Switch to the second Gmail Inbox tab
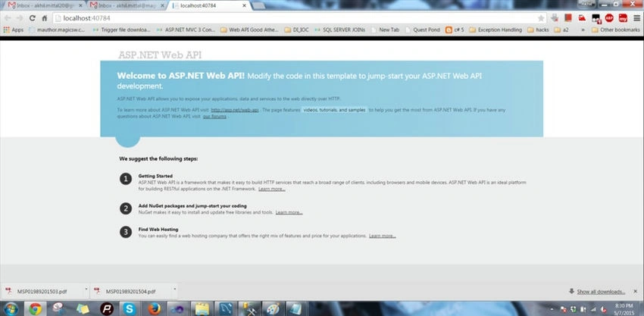 pos(126,6)
